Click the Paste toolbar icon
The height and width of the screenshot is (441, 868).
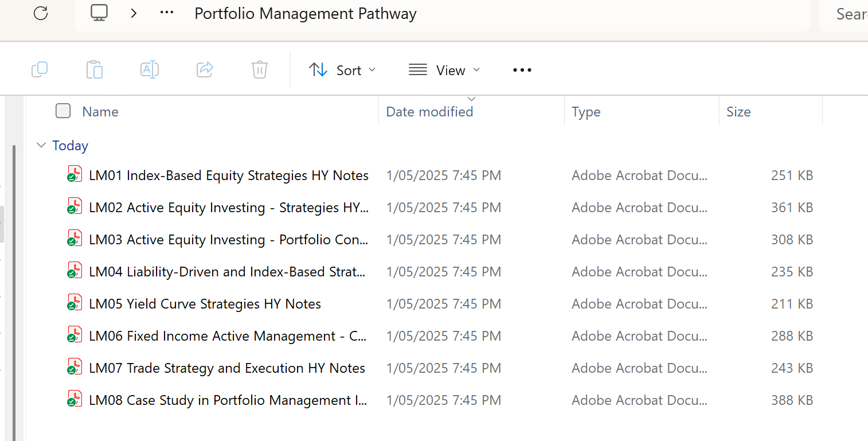(x=94, y=70)
